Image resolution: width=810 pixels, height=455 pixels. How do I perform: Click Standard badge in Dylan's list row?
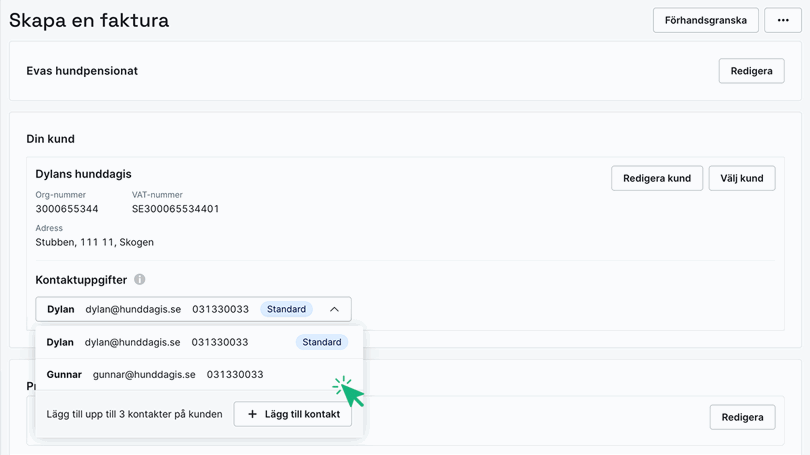321,342
